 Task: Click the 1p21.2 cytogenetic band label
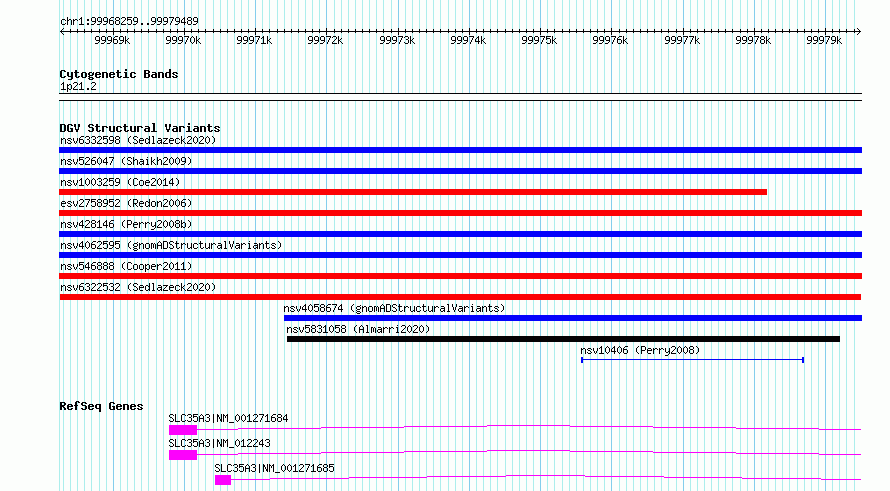coord(78,87)
